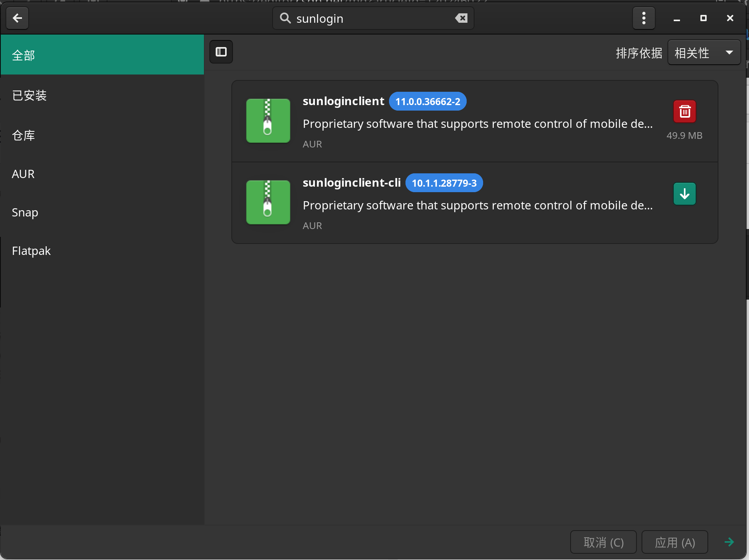Screen dimensions: 749x560
Task: Open the sunloginclient-cli package title
Action: pos(352,183)
